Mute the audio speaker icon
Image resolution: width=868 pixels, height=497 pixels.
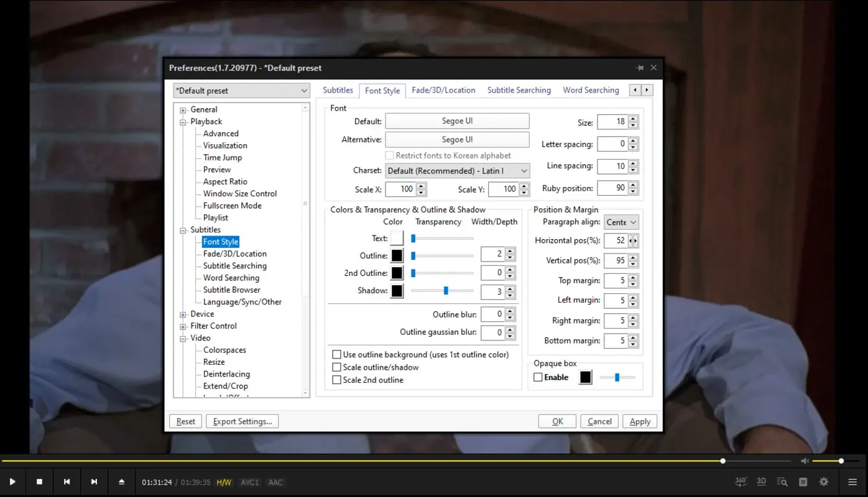(805, 461)
